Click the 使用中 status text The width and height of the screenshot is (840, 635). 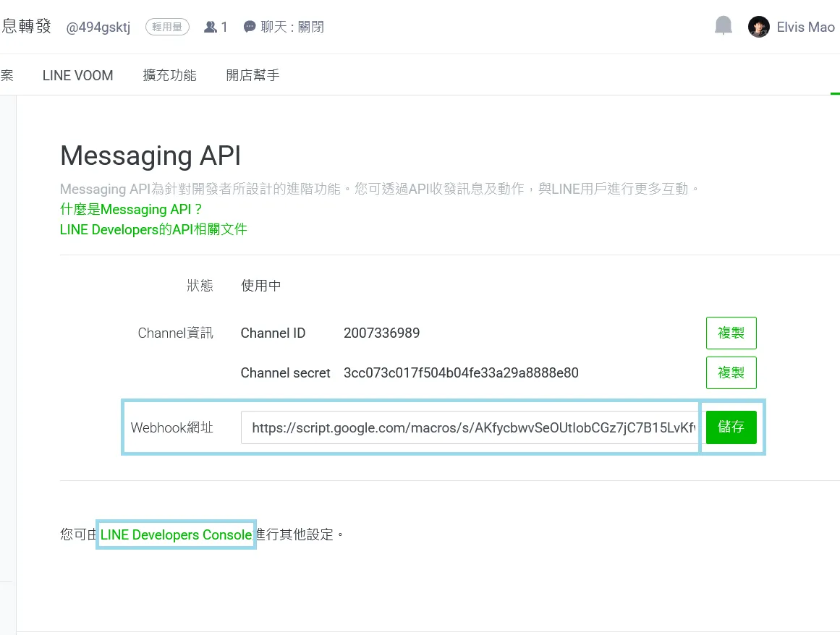click(x=261, y=286)
